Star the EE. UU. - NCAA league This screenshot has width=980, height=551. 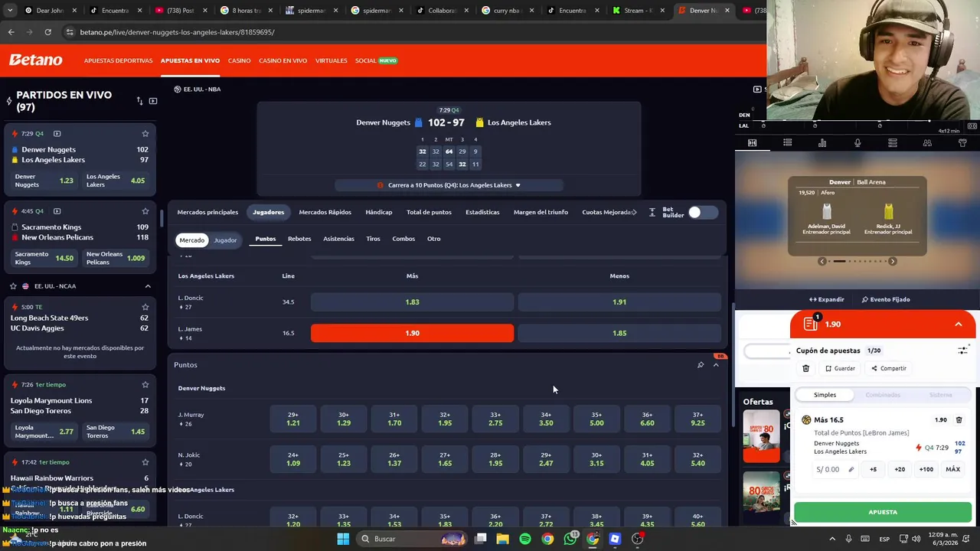(13, 286)
